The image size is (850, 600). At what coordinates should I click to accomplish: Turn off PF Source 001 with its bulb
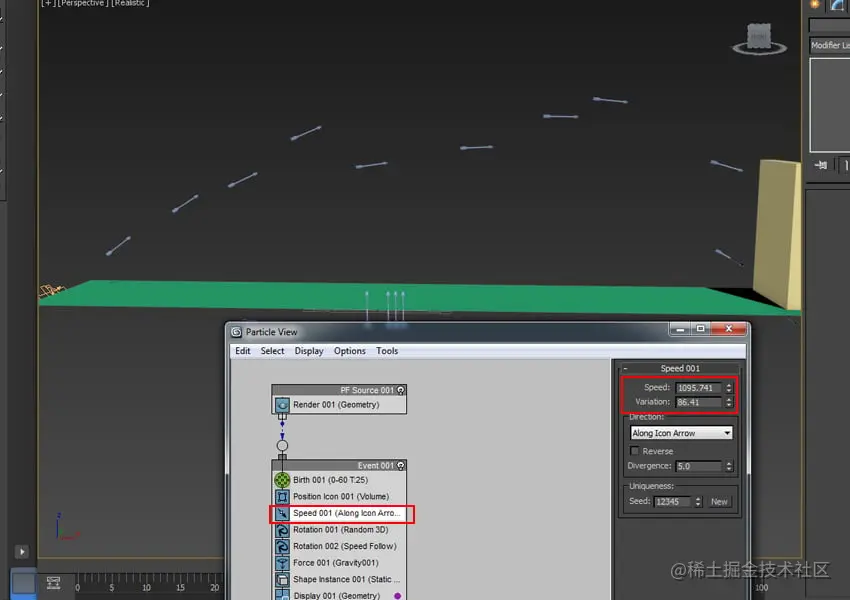(401, 390)
